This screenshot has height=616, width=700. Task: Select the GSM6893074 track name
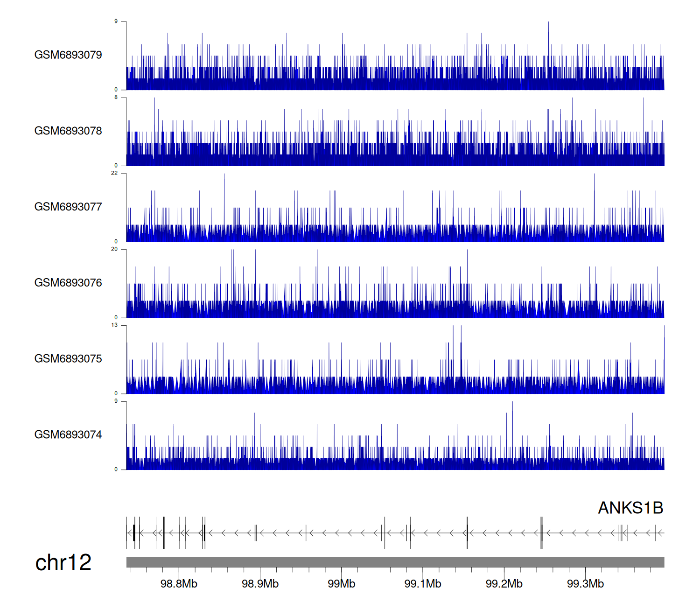(68, 435)
